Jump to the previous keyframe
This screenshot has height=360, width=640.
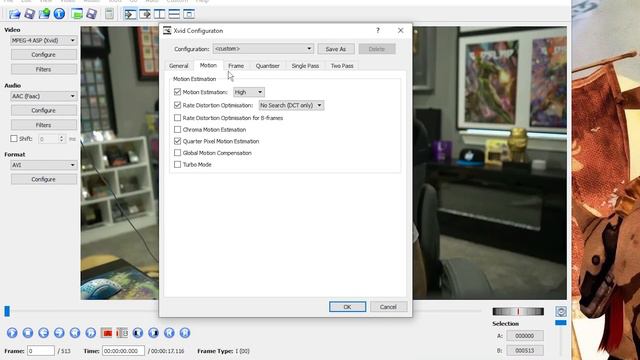tap(75, 333)
